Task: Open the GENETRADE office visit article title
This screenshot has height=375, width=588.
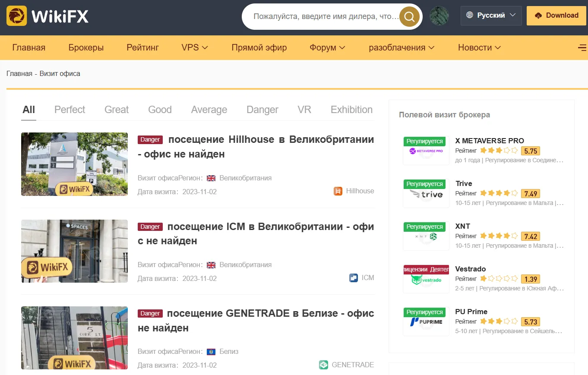Action: pyautogui.click(x=256, y=321)
